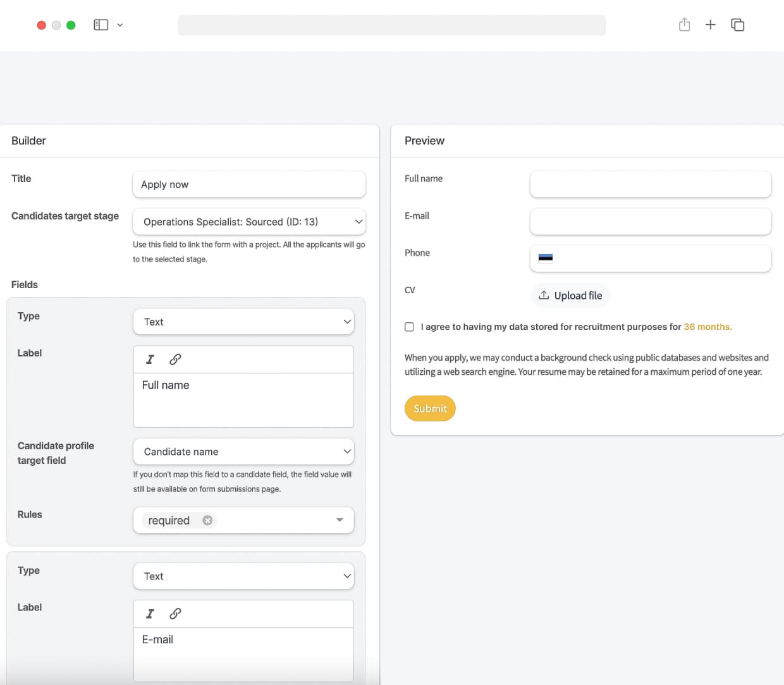The height and width of the screenshot is (685, 784).
Task: Open the first field Type dropdown showing Text
Action: [243, 322]
